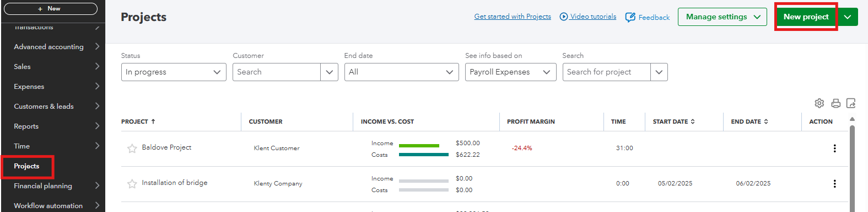Open action menu for Baldove Project
The height and width of the screenshot is (212, 868).
point(834,148)
